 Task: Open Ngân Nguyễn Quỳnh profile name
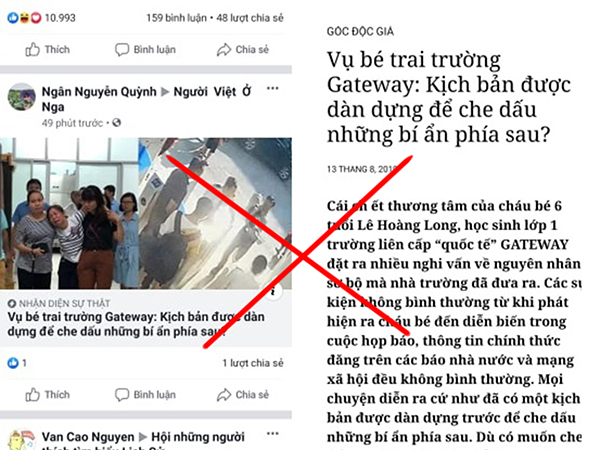pos(99,92)
